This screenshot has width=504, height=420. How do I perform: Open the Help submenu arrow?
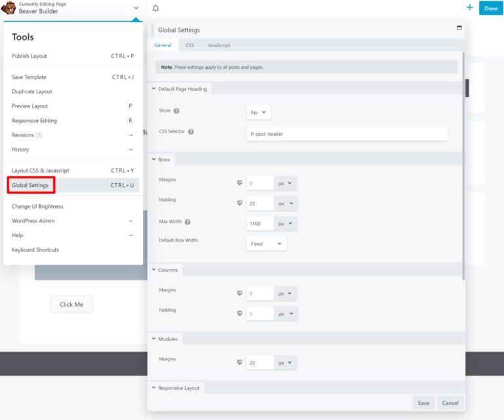(131, 236)
